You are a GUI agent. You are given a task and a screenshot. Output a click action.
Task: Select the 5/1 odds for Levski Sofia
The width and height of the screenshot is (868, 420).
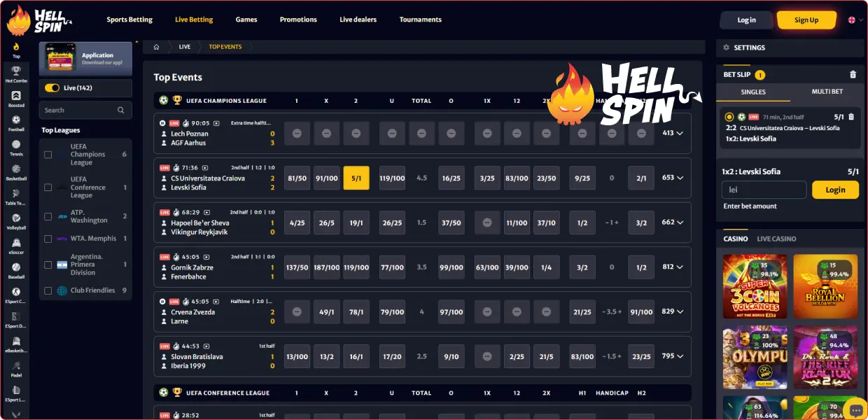356,178
